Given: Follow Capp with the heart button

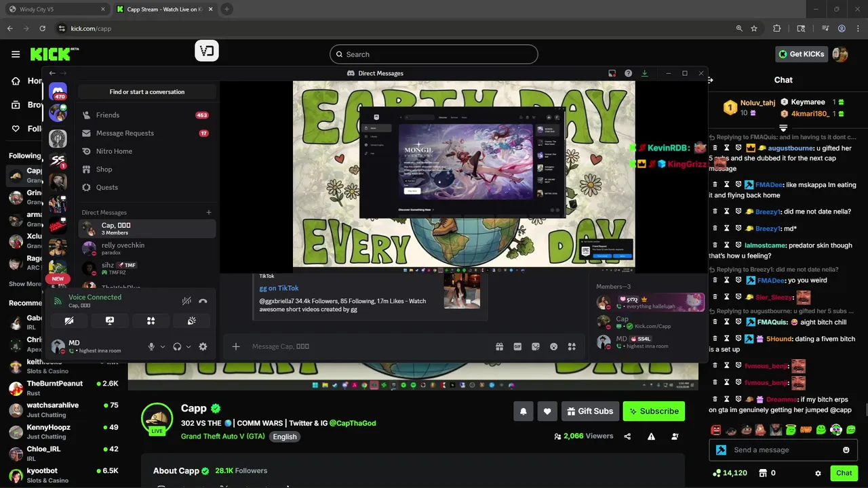Looking at the screenshot, I should pos(547,411).
